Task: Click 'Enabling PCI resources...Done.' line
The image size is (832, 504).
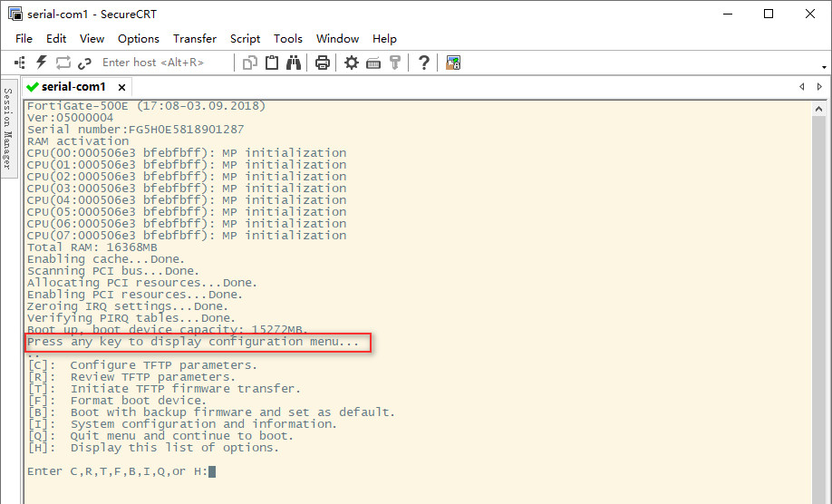Action: 135,295
